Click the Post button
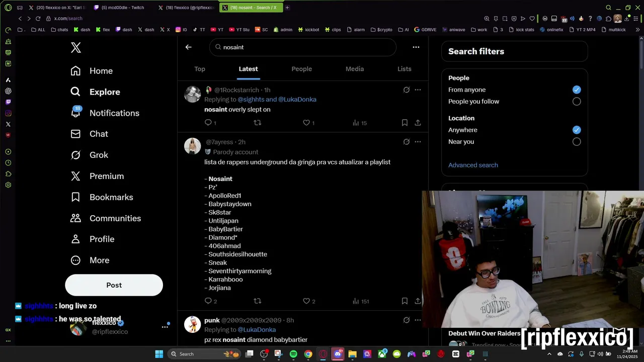 point(114,285)
